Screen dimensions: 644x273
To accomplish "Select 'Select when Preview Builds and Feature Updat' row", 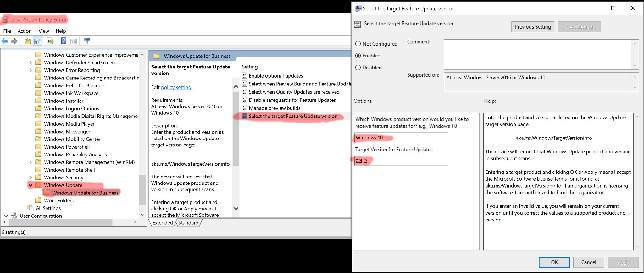I will click(296, 84).
